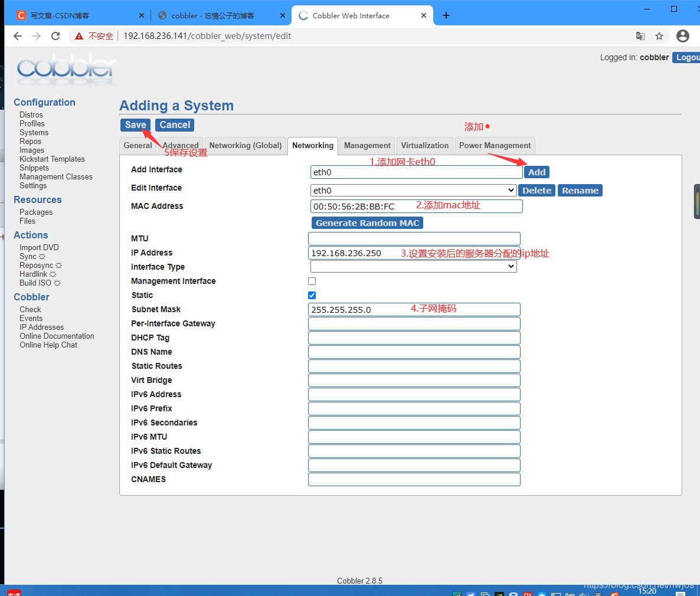Image resolution: width=700 pixels, height=596 pixels.
Task: Focus the Add Interface text field
Action: tap(416, 172)
